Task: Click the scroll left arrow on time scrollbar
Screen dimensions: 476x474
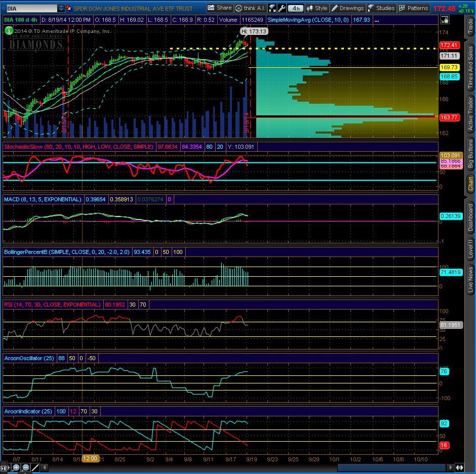Action: tap(45, 467)
